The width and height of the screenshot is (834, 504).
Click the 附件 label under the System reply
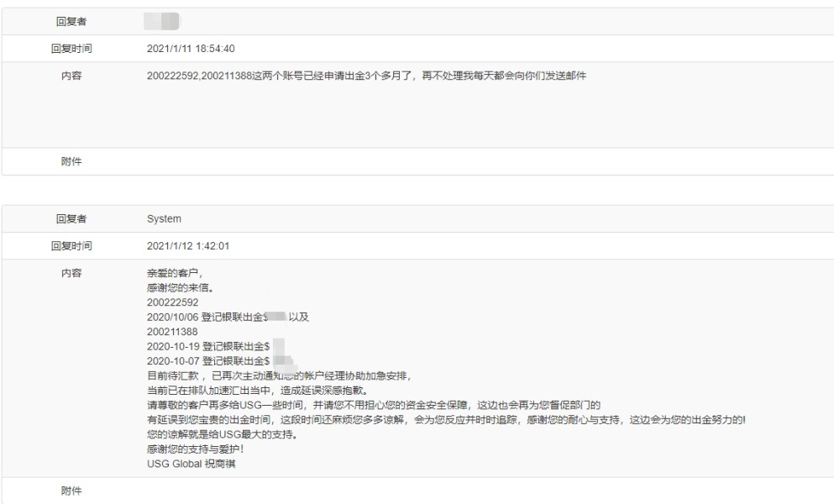pos(71,491)
